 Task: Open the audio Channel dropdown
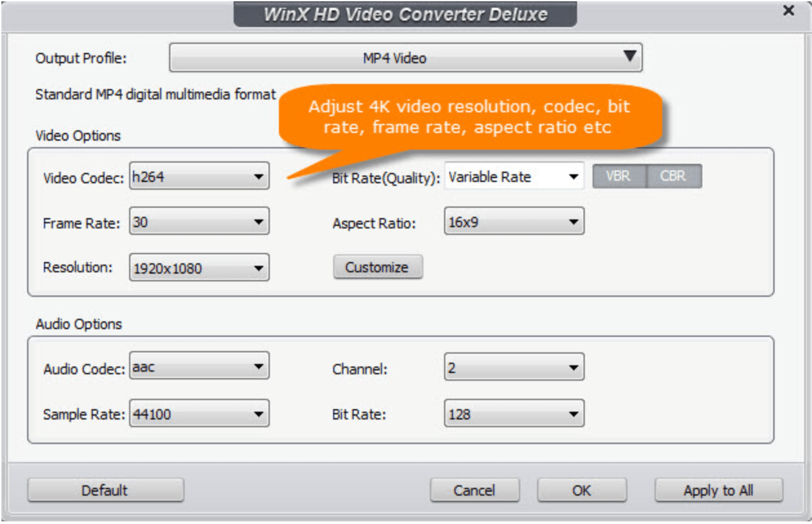[514, 368]
